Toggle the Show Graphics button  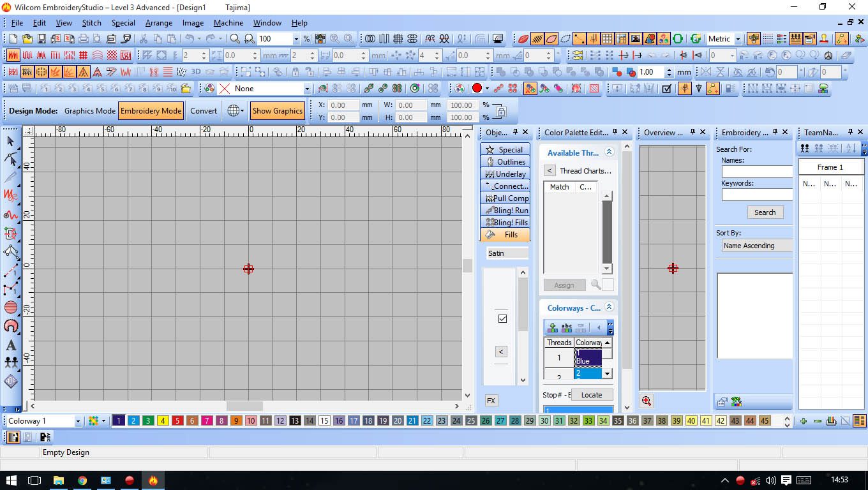277,110
